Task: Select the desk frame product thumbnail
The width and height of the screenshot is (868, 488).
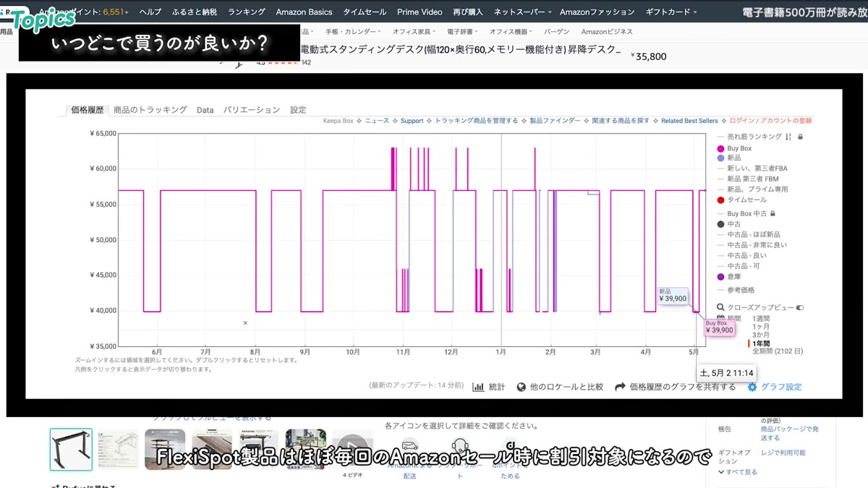Action: [x=71, y=449]
